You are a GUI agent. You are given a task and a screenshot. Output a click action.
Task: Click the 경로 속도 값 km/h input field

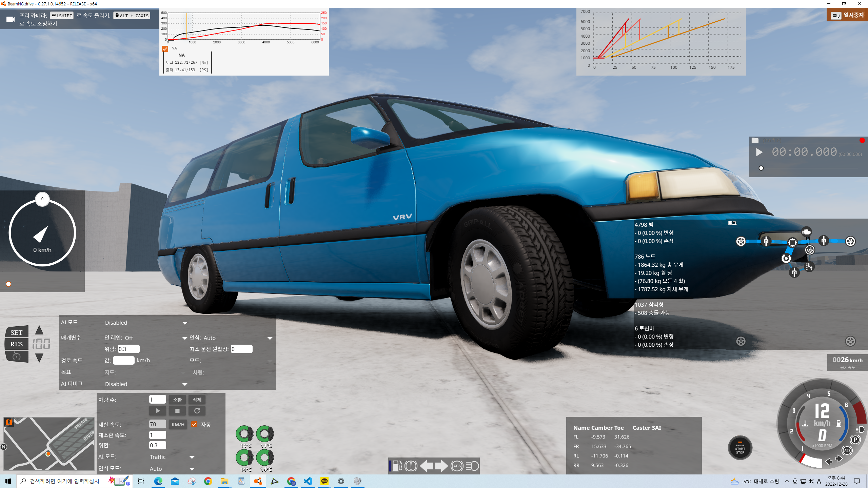click(x=124, y=360)
